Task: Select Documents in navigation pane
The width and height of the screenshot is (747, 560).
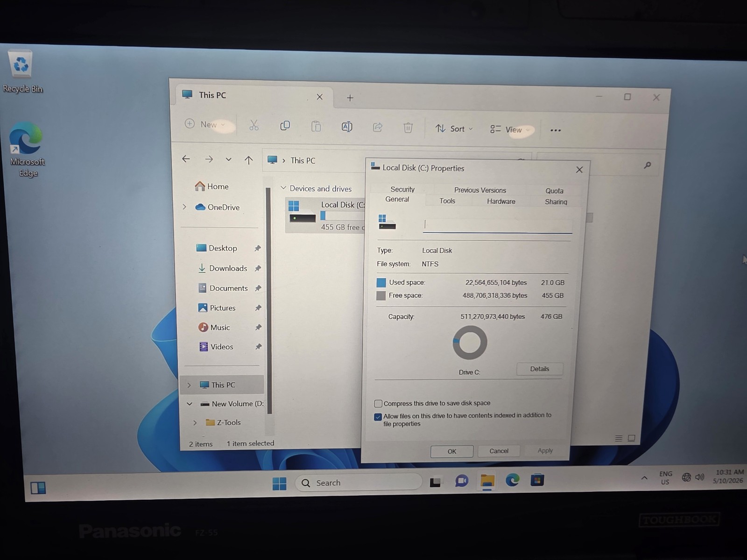Action: 223,288
